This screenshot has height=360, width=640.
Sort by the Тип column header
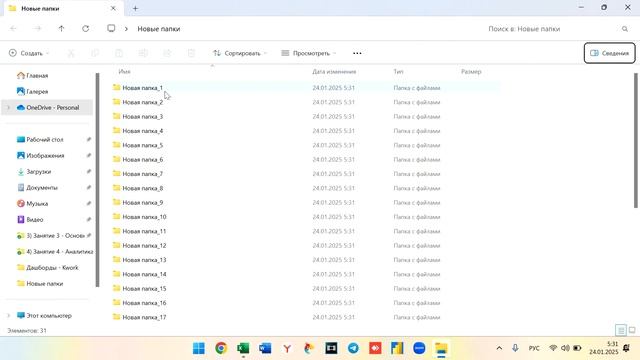[398, 71]
